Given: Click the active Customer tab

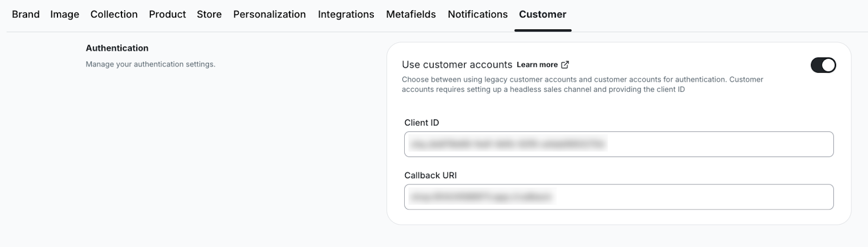Looking at the screenshot, I should pos(542,15).
